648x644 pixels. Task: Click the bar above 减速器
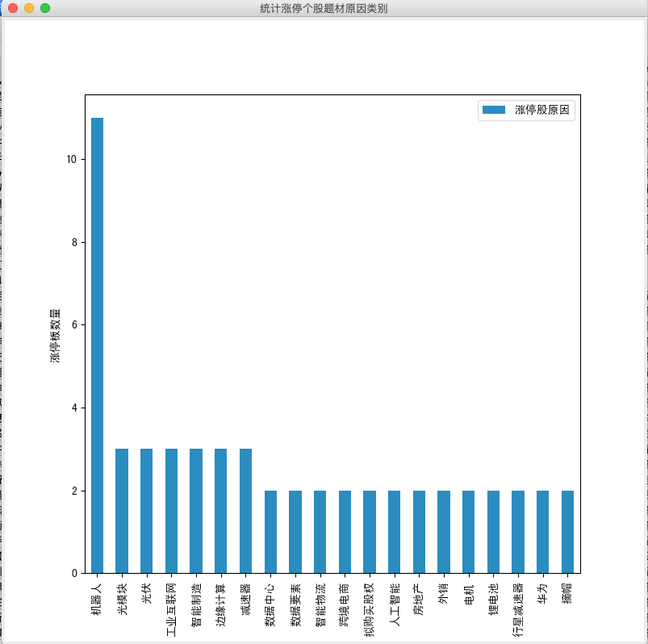click(x=245, y=511)
